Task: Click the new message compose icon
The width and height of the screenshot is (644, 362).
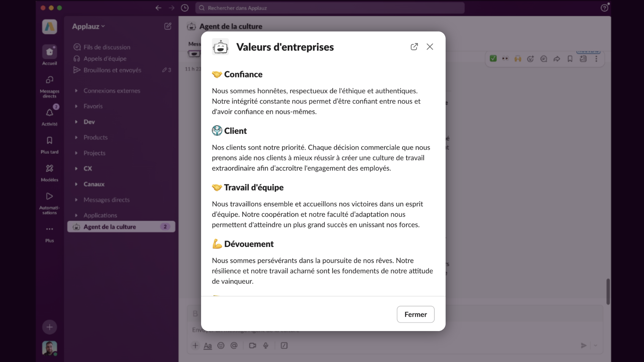Action: 168,26
